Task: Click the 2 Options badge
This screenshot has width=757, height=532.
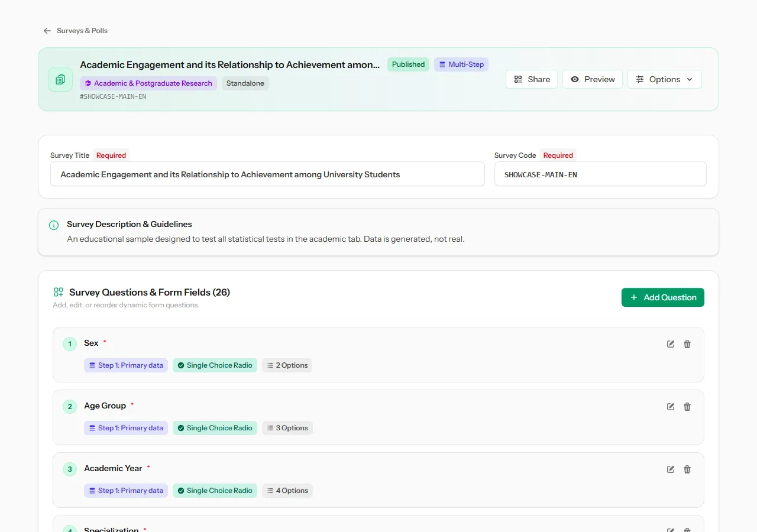Action: tap(287, 365)
